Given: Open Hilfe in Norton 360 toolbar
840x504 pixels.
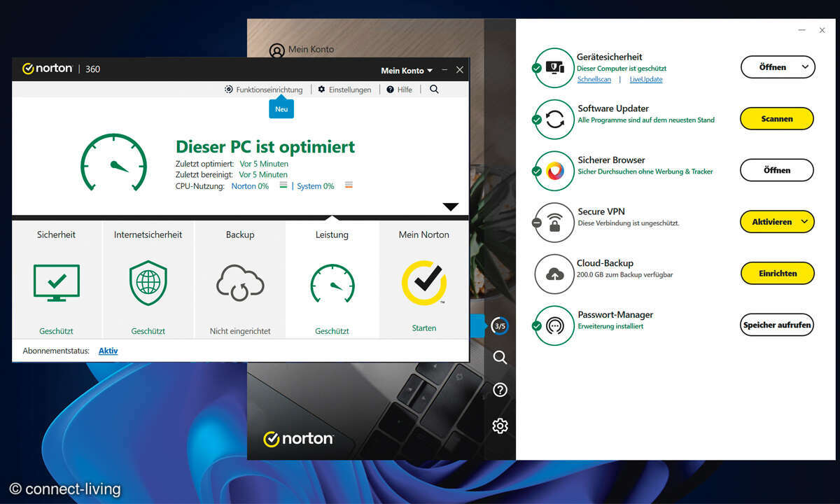Looking at the screenshot, I should pyautogui.click(x=399, y=90).
